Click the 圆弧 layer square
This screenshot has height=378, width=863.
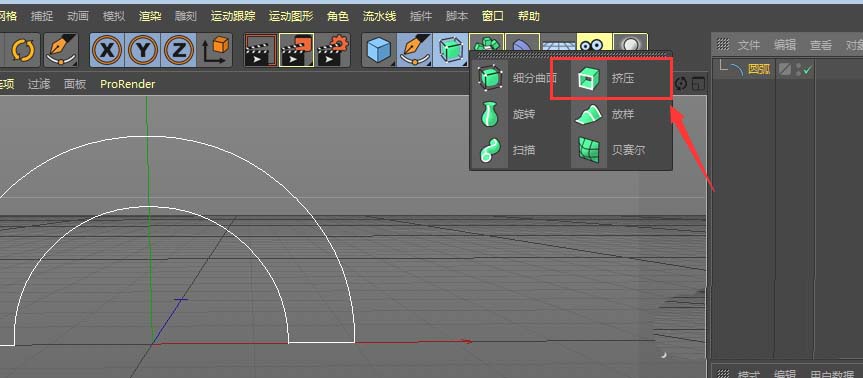[x=785, y=69]
